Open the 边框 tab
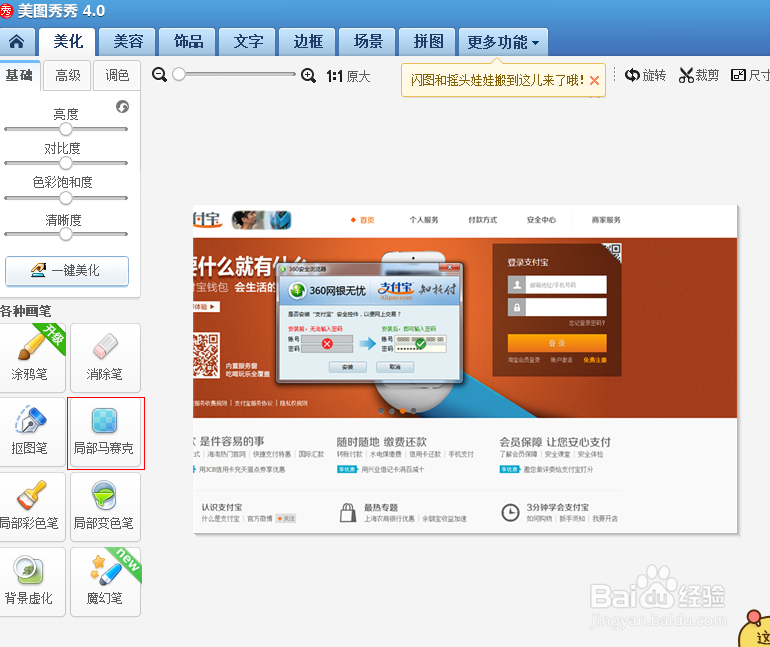Screen dimensions: 770x647 point(307,42)
